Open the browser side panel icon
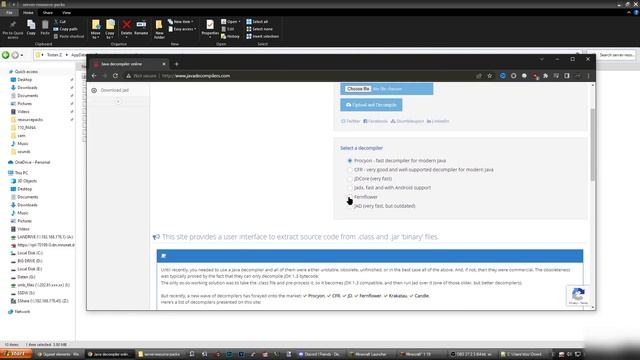 tap(567, 76)
